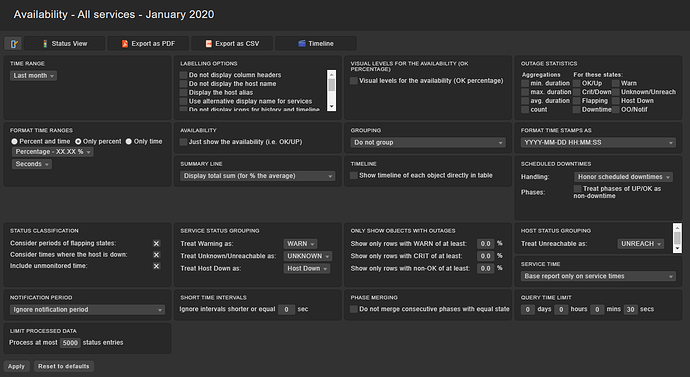690x377 pixels.
Task: Open Ignore notification period dropdown
Action: (x=88, y=310)
